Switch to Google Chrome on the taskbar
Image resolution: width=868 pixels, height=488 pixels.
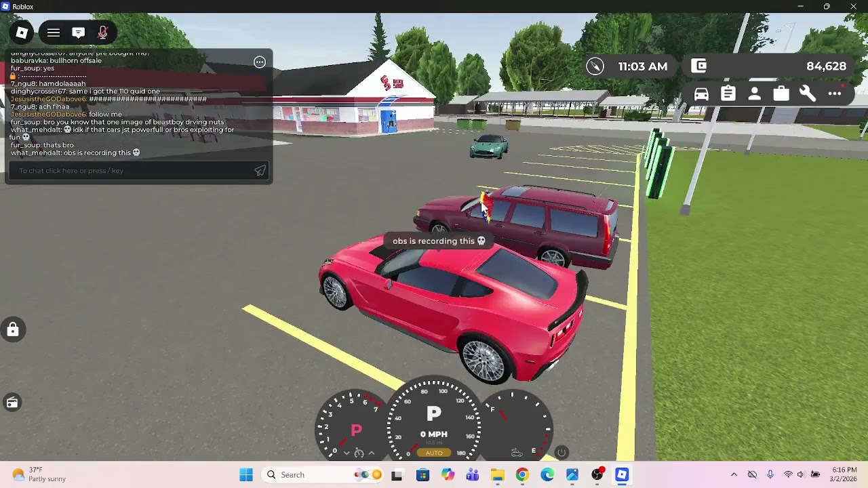coord(522,475)
